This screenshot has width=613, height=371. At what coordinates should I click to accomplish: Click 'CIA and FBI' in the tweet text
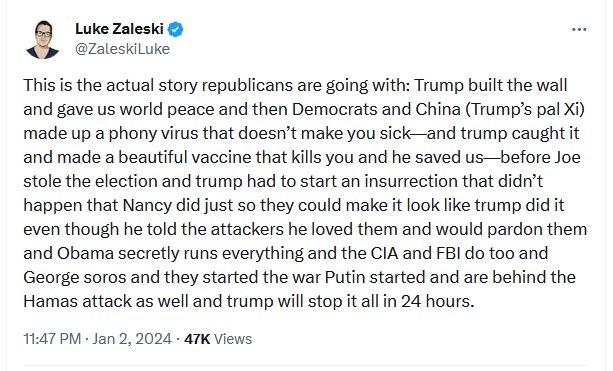point(416,253)
